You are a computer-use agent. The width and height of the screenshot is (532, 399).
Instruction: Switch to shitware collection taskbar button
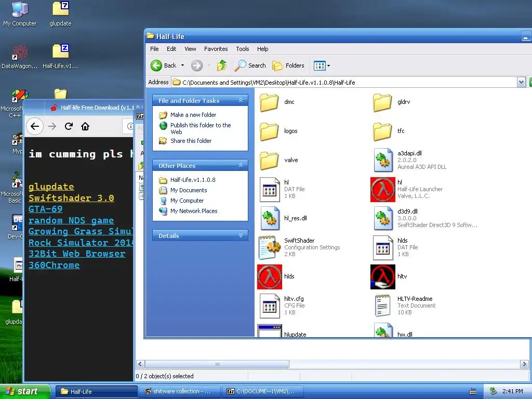(x=179, y=392)
